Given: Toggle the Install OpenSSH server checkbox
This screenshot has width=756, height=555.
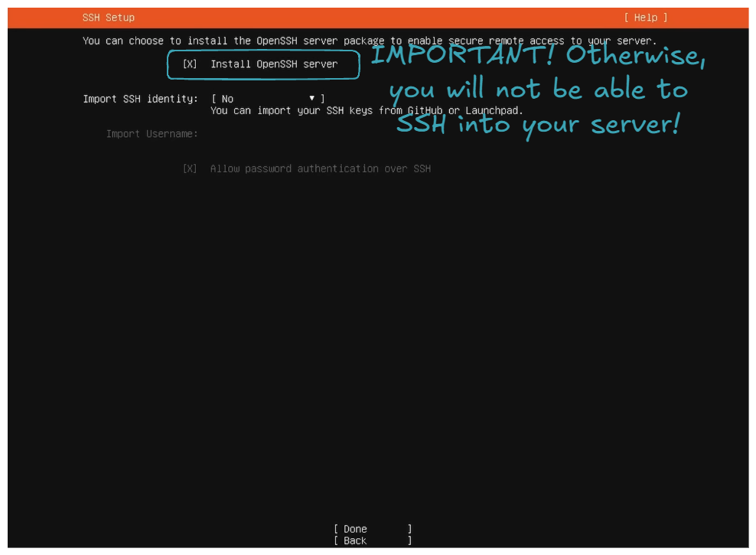Looking at the screenshot, I should [190, 64].
